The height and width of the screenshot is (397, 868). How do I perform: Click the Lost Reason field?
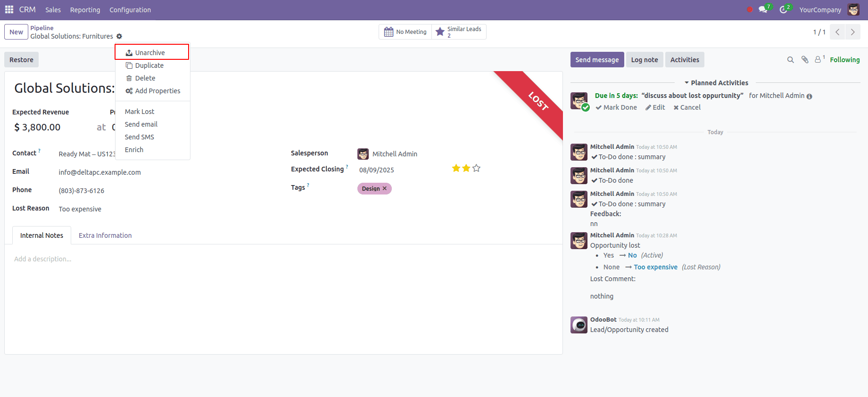coord(80,209)
